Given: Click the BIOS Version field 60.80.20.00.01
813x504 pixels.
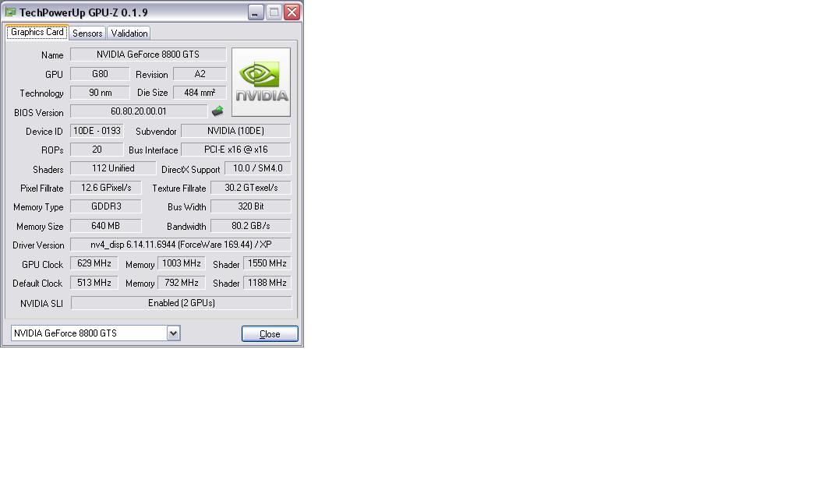Looking at the screenshot, I should (x=139, y=111).
